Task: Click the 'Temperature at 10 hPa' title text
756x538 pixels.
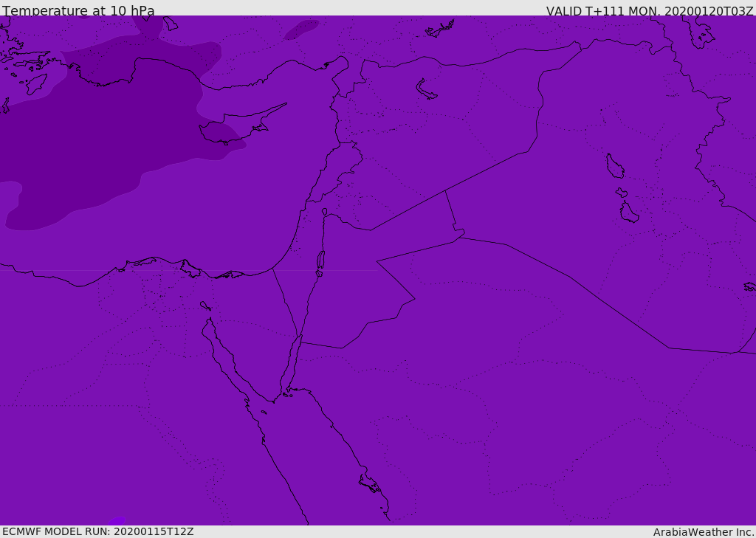Action: coord(78,10)
